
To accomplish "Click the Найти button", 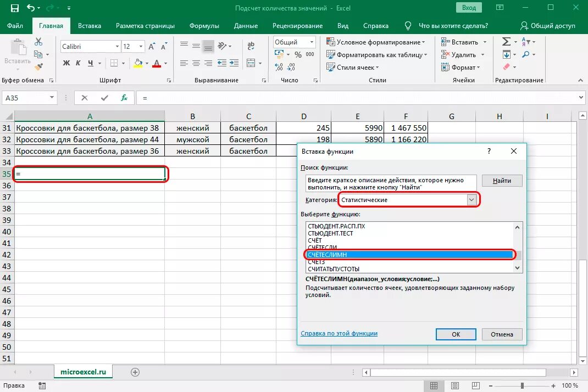I will click(502, 181).
